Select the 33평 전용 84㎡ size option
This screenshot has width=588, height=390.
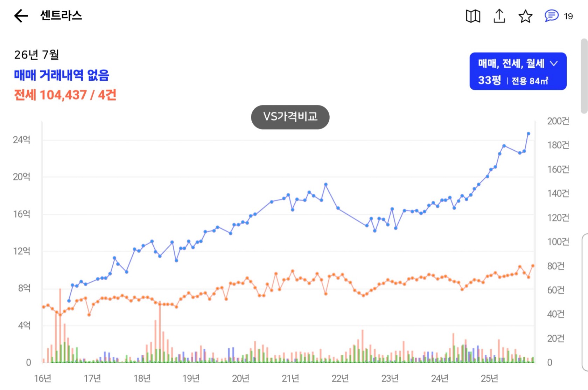(513, 81)
